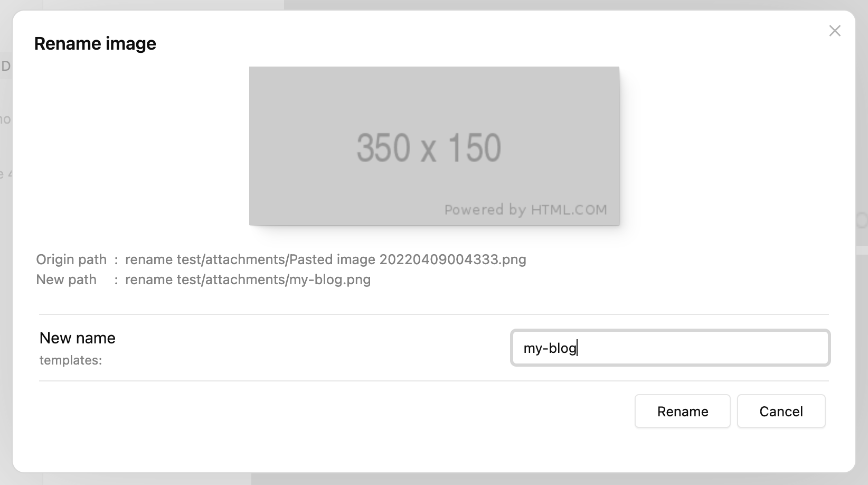The height and width of the screenshot is (485, 868).
Task: Click the 350 x 150 placeholder text
Action: pyautogui.click(x=429, y=147)
